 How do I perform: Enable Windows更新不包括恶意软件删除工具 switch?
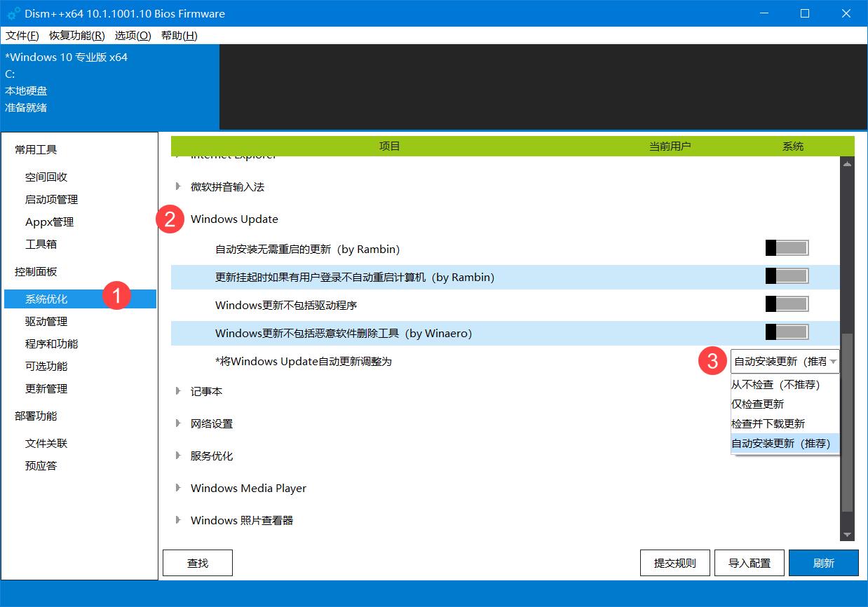tap(787, 332)
